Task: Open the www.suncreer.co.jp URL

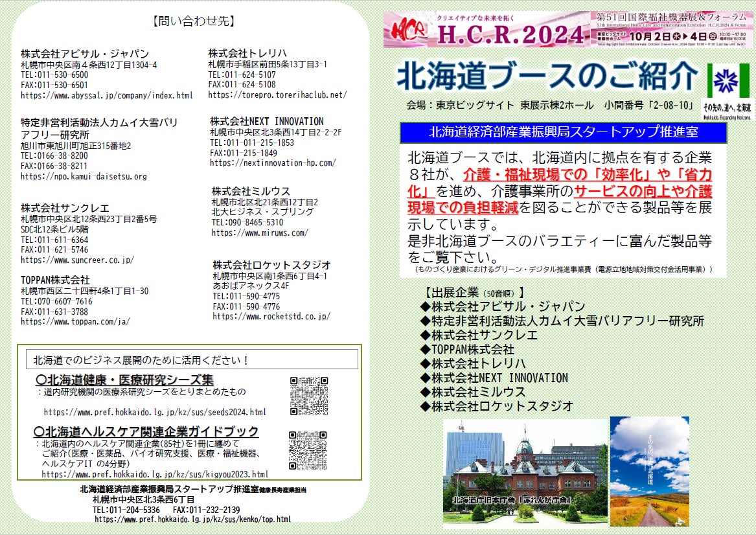Action: click(77, 260)
